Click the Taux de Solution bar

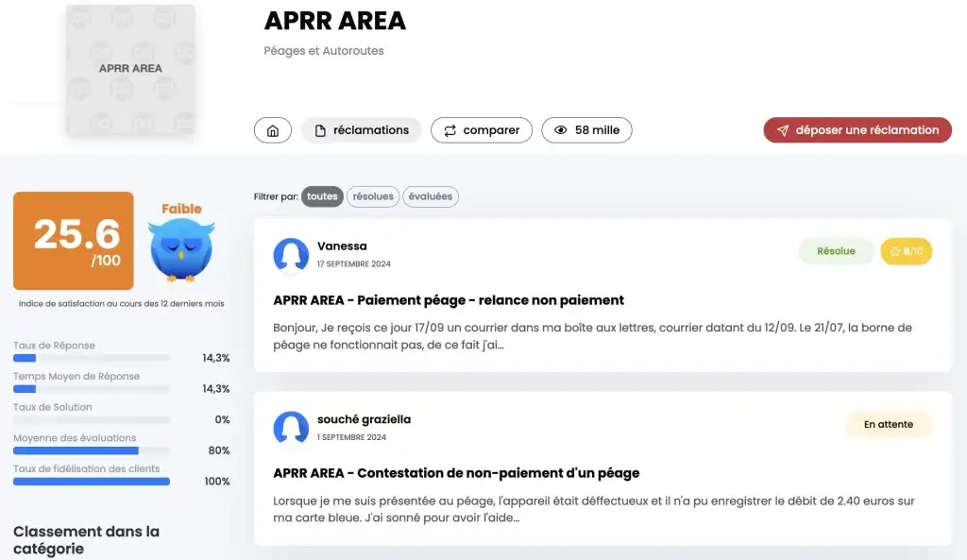[x=92, y=419]
